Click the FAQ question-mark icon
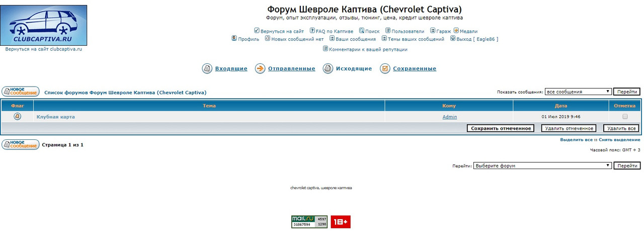This screenshot has width=644, height=232. 312,31
